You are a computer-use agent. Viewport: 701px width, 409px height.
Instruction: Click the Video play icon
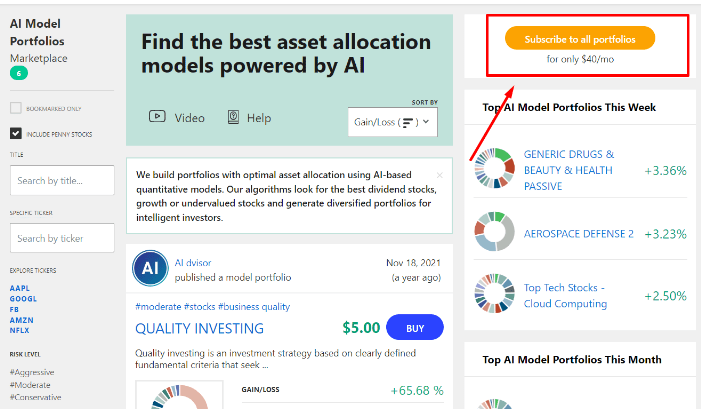pos(157,117)
